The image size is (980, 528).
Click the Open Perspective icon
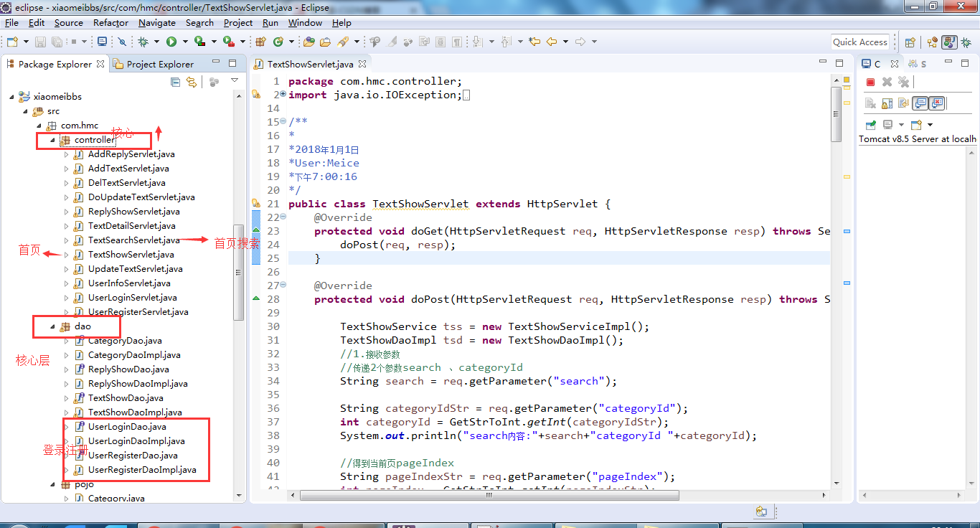(x=910, y=42)
